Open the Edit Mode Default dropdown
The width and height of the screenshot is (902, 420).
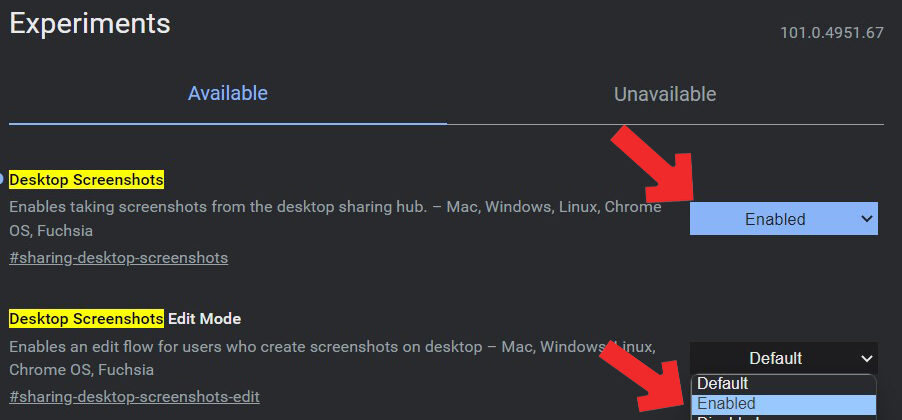(x=775, y=358)
